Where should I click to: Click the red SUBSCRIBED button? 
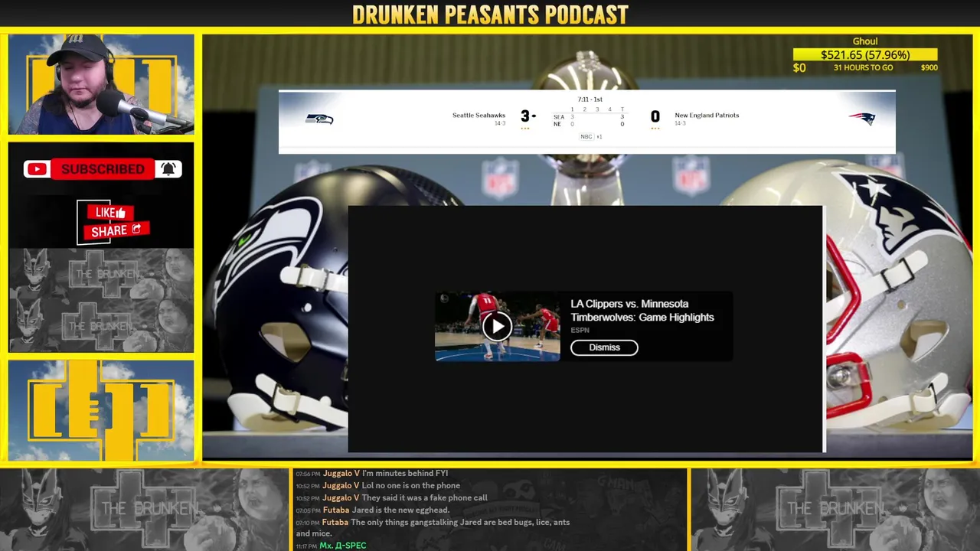tap(103, 169)
